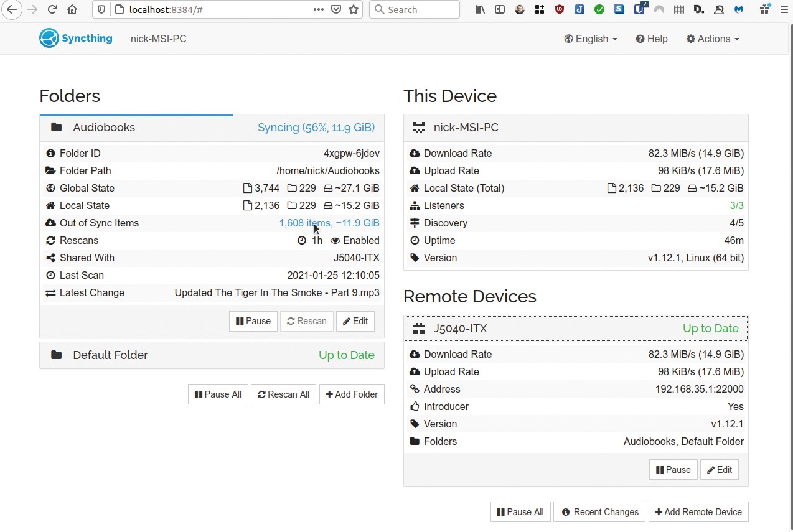The image size is (793, 532).
Task: Bookmark this page with the star icon
Action: [x=354, y=9]
